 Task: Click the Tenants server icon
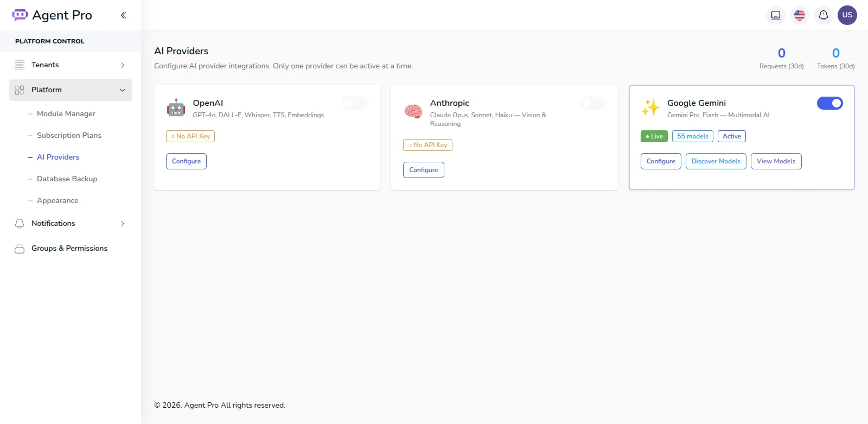pos(20,65)
